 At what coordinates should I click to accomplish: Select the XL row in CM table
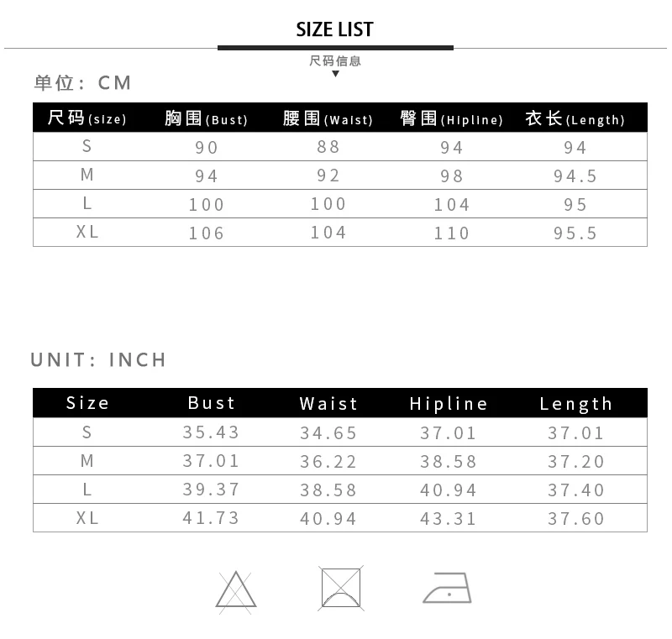340,232
